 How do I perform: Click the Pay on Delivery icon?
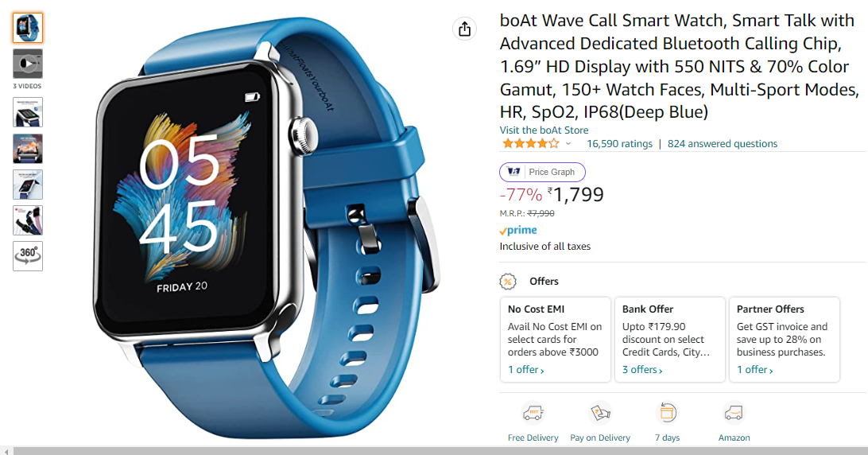[x=600, y=414]
